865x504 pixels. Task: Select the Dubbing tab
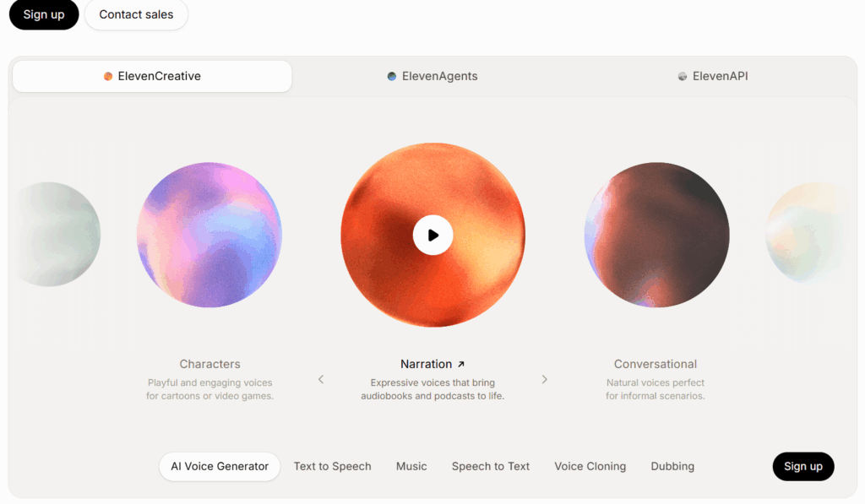click(x=672, y=467)
